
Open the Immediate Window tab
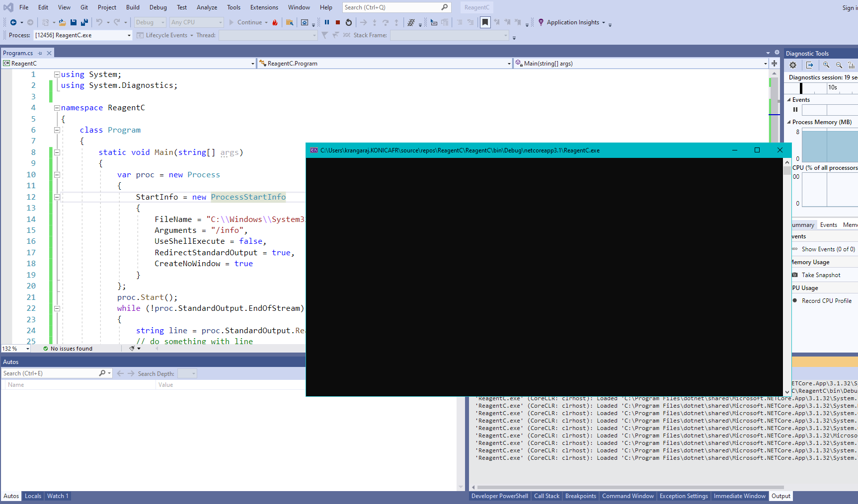pyautogui.click(x=740, y=496)
